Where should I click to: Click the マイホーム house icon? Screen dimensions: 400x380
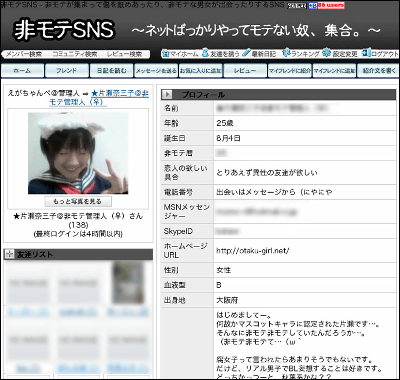click(x=166, y=53)
